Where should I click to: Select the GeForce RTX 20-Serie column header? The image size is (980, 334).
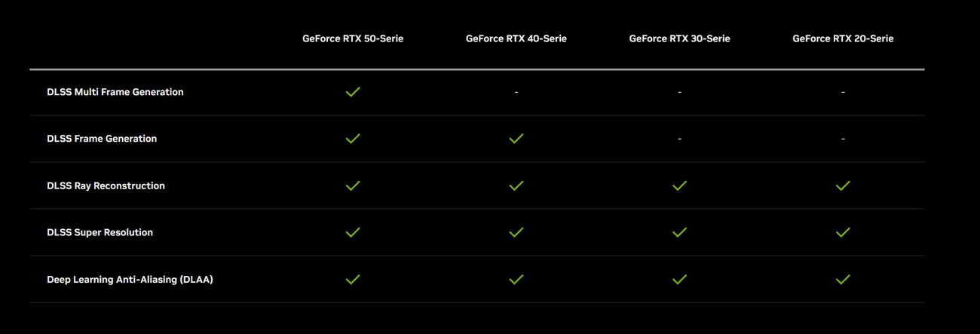click(x=843, y=38)
